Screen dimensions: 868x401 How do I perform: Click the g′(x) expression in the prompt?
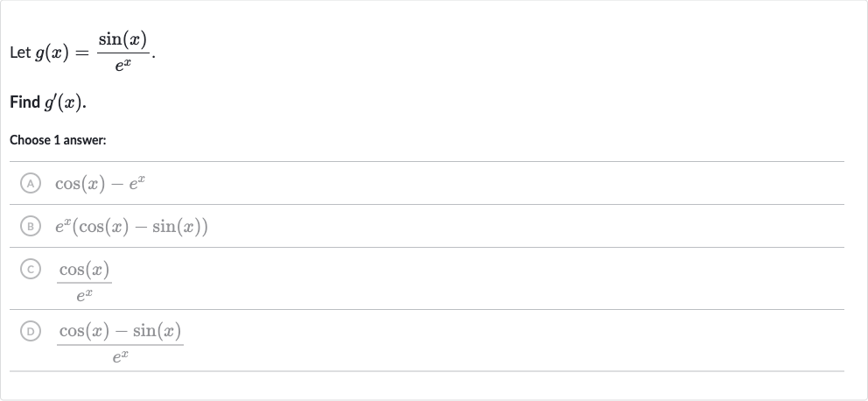pos(65,102)
